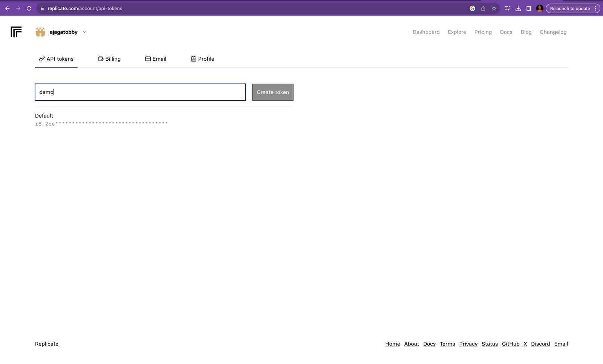Open the Chrome three-dot menu

point(595,8)
